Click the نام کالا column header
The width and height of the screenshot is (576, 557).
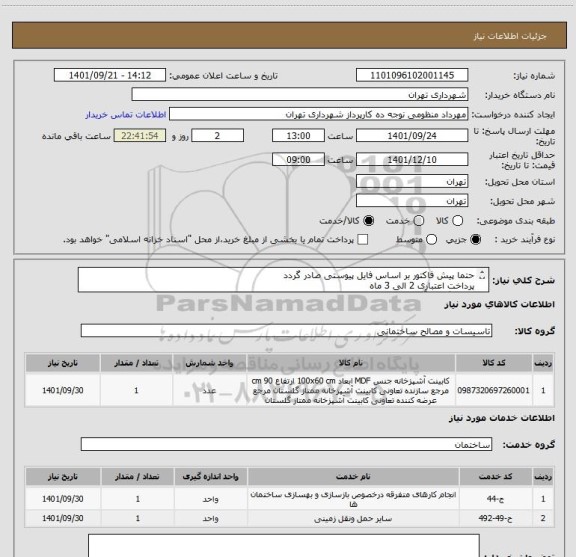pos(350,363)
